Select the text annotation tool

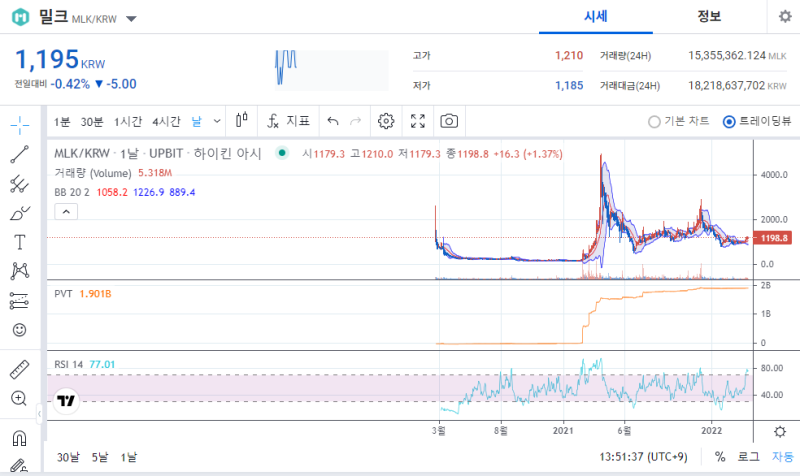(19, 242)
